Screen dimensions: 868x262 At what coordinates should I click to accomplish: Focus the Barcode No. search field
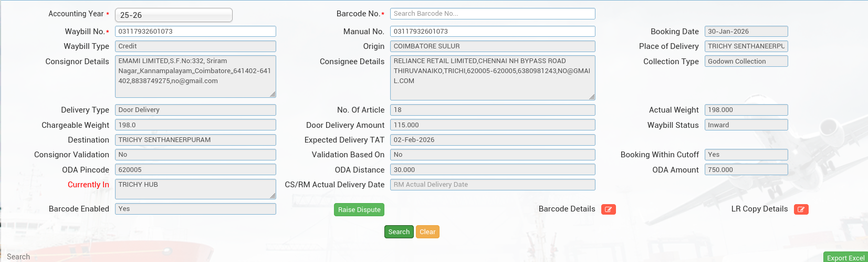492,14
